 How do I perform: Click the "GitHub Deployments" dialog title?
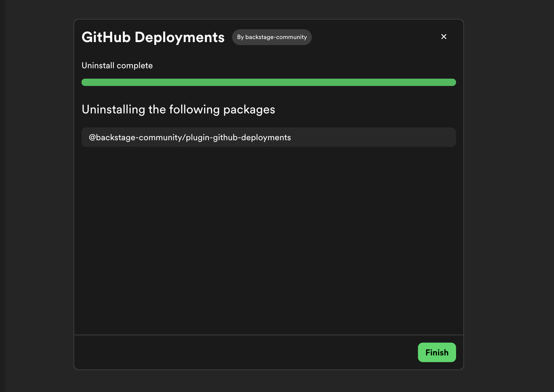pos(153,37)
